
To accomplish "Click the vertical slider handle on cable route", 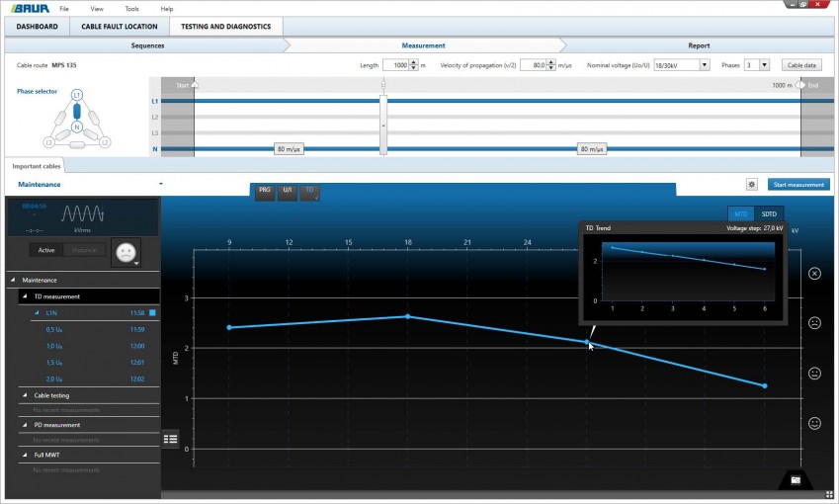I will point(383,126).
